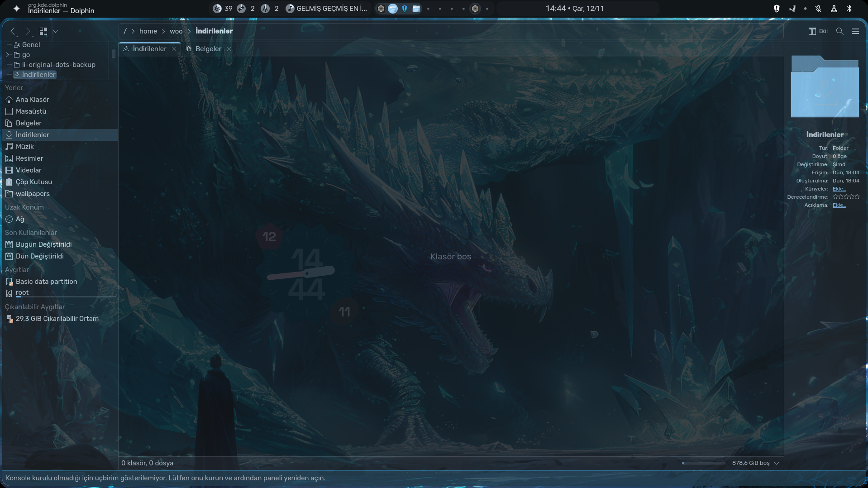The width and height of the screenshot is (868, 488).
Task: Click the folder tree scrollbar
Action: 113,54
